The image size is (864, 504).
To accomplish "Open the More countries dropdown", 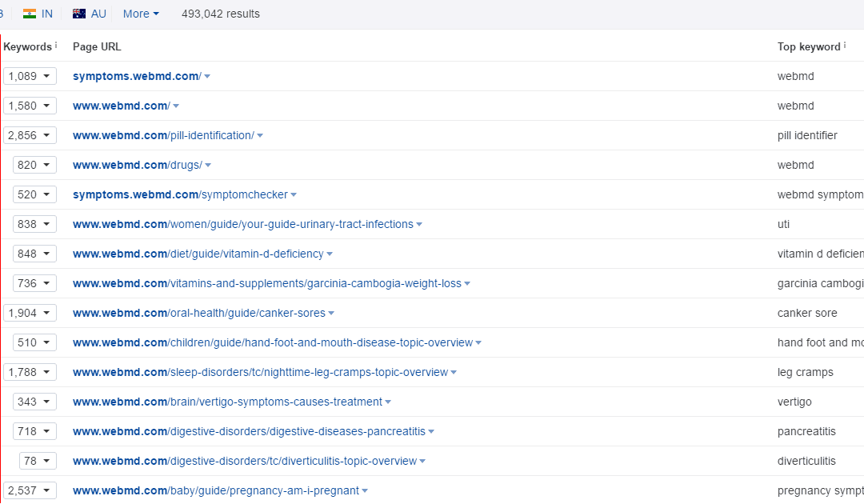I will tap(141, 14).
